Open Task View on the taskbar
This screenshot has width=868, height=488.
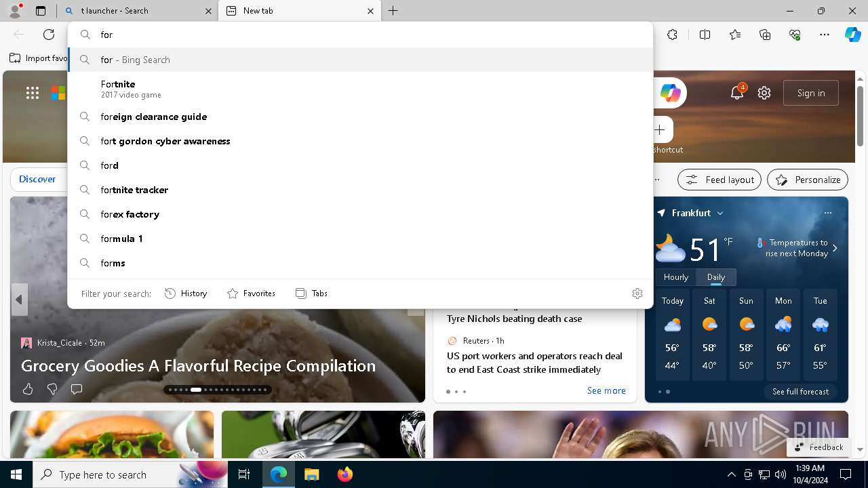(244, 474)
